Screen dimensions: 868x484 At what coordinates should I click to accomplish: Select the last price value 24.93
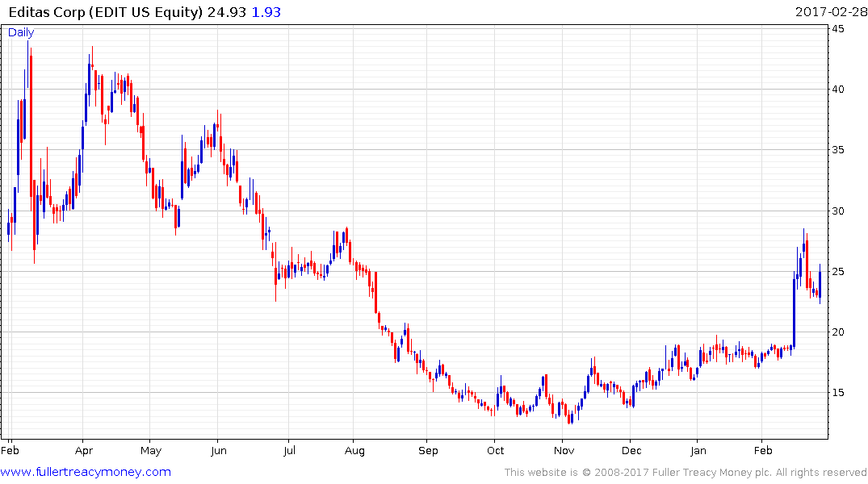pos(227,12)
